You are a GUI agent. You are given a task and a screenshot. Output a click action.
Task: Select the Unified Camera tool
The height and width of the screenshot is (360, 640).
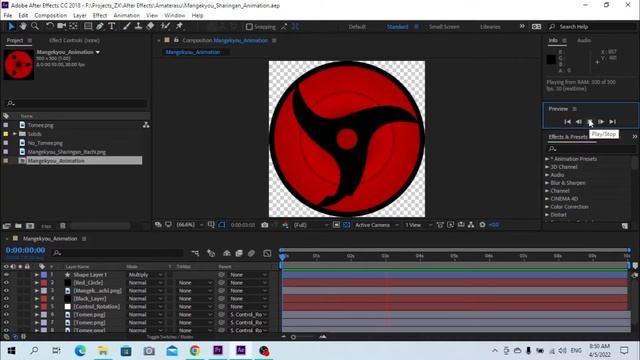coord(61,27)
